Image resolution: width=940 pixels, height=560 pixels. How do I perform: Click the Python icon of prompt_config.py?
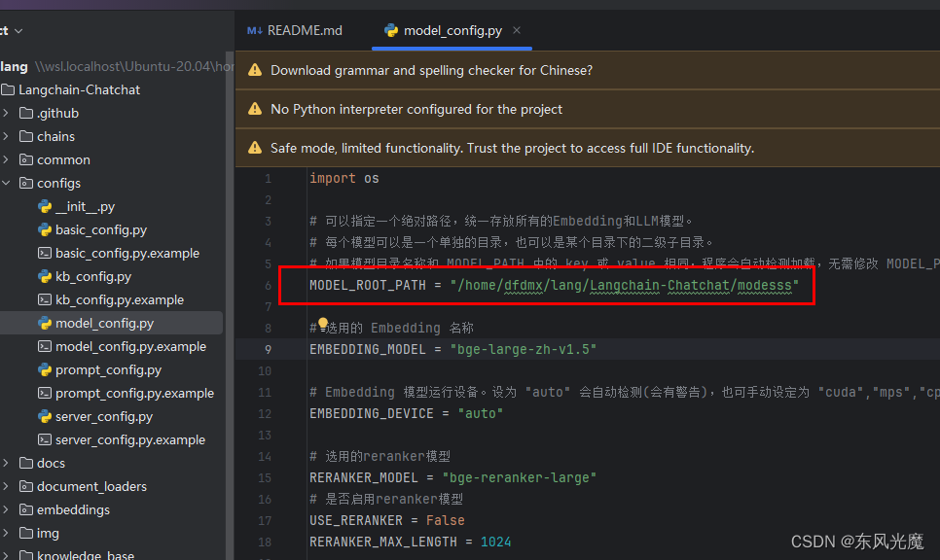click(45, 369)
